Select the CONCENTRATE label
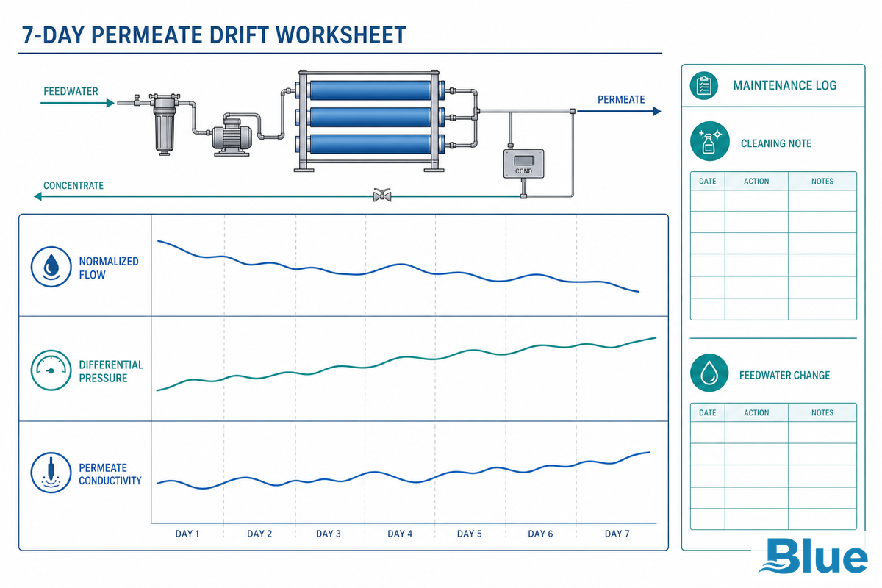Image resolution: width=882 pixels, height=588 pixels. (x=73, y=186)
